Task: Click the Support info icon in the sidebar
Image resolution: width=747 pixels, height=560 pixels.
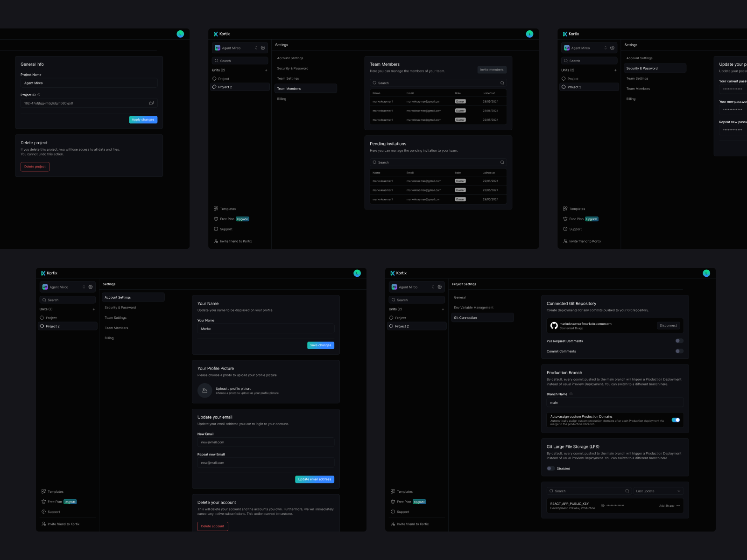Action: pos(216,229)
